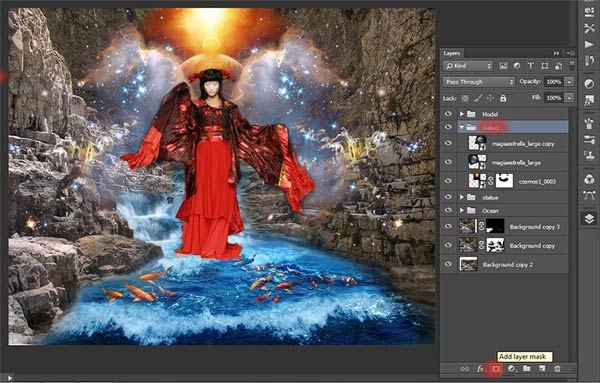Create a new group folder icon
This screenshot has height=383, width=600.
(527, 368)
